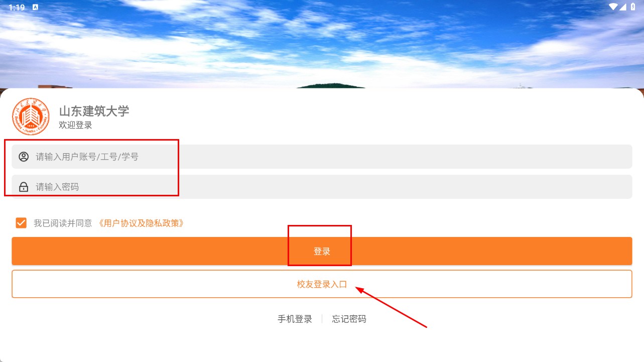Tap the campus sky banner image
This screenshot has width=644, height=362.
coord(322,44)
